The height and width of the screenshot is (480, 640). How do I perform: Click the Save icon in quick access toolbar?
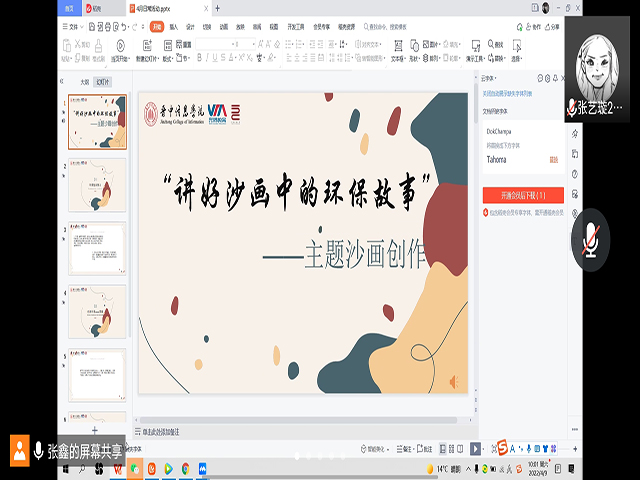[x=92, y=27]
